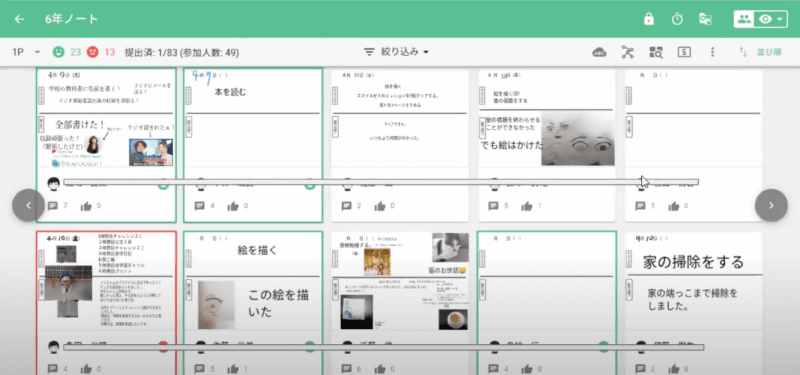This screenshot has width=800, height=375.
Task: Open the three-dot more options menu
Action: [712, 52]
